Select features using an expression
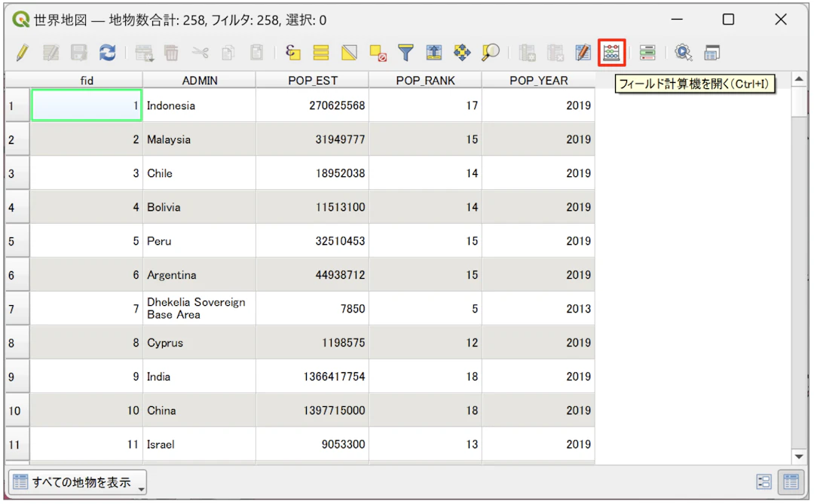Viewport: 814px width, 504px height. pyautogui.click(x=293, y=53)
